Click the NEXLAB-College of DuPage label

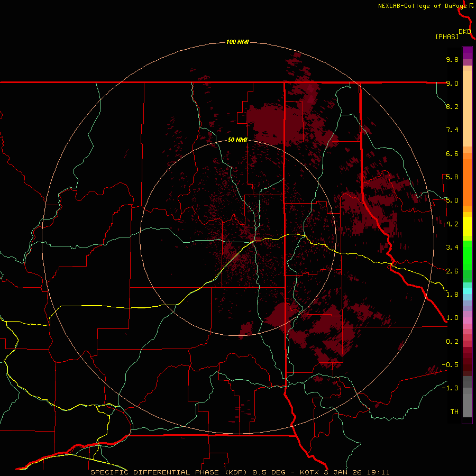point(422,6)
